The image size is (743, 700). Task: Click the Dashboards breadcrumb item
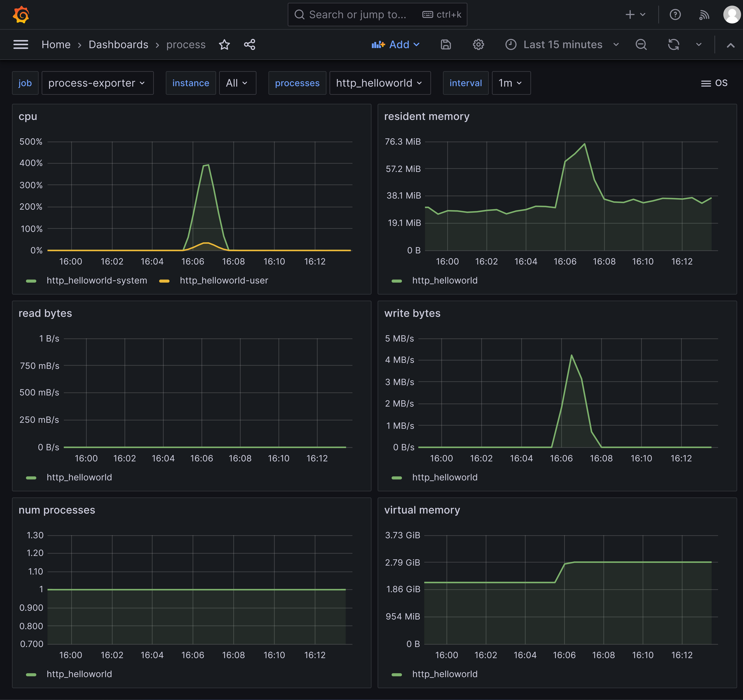(118, 44)
